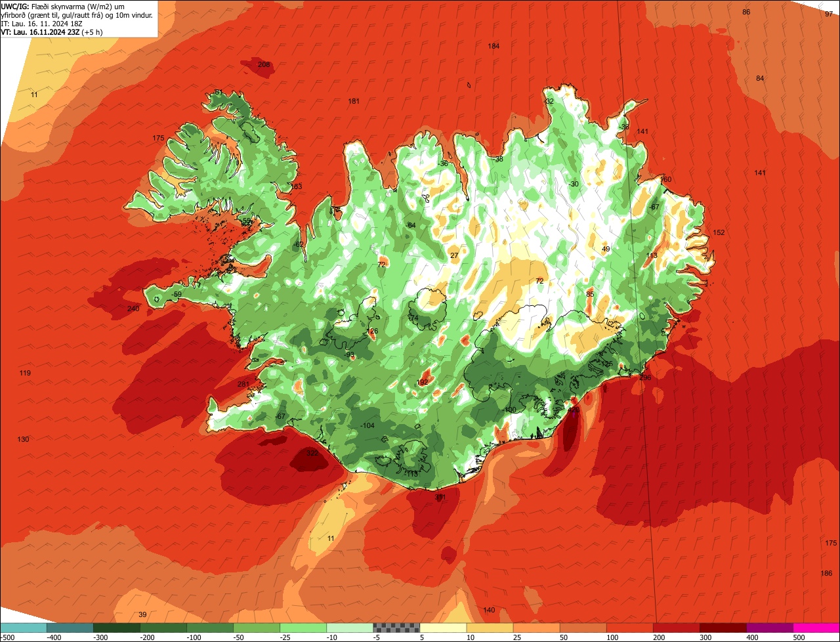Click the map value 100

510,410
